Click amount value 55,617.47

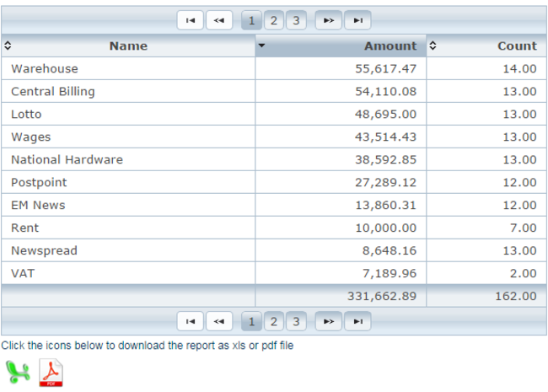(386, 69)
